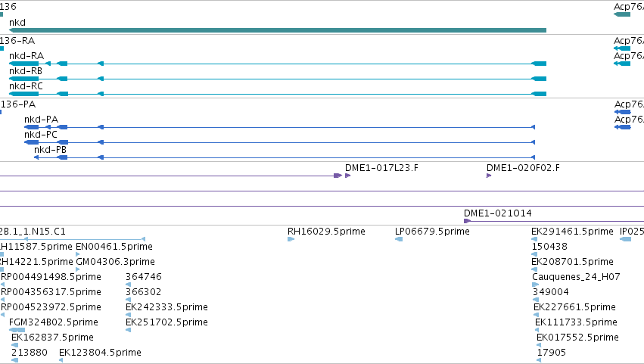This screenshot has width=644, height=364.
Task: Select the EK123804.5prime EST label
Action: [x=100, y=353]
